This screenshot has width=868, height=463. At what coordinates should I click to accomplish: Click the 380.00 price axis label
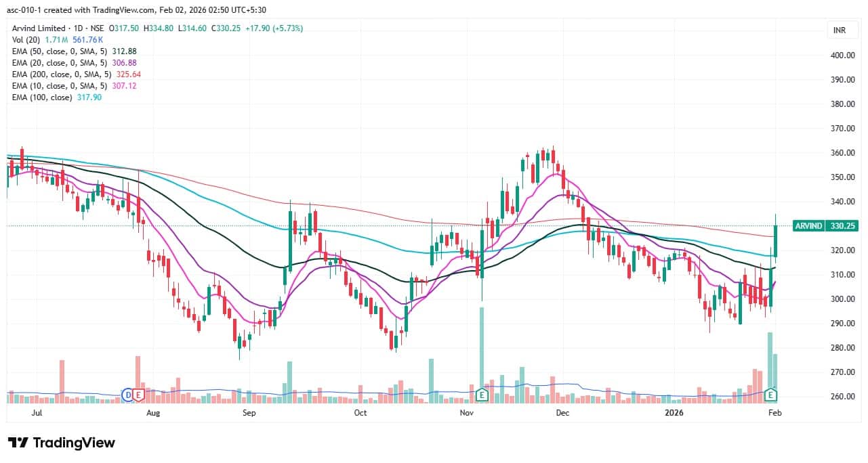(841, 104)
